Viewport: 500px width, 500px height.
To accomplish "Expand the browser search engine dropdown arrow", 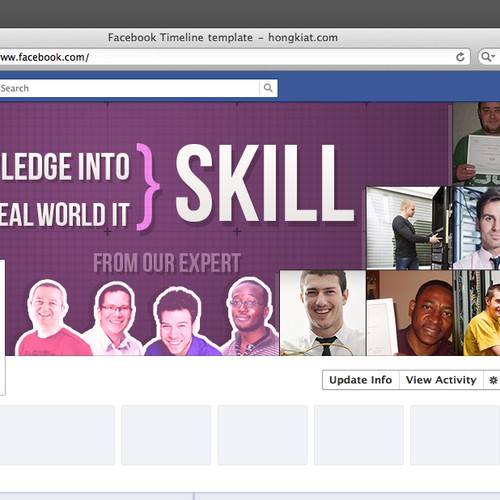I will coord(493,57).
